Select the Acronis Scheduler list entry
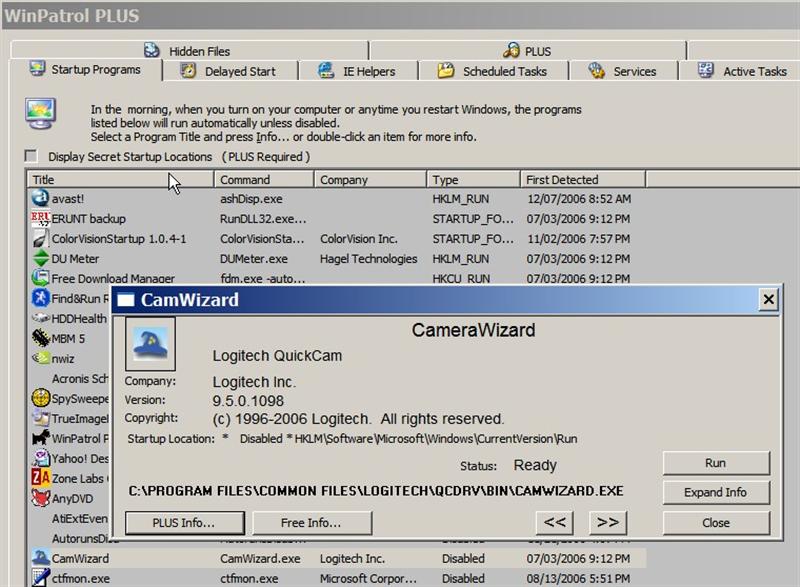The height and width of the screenshot is (587, 800). click(x=80, y=378)
